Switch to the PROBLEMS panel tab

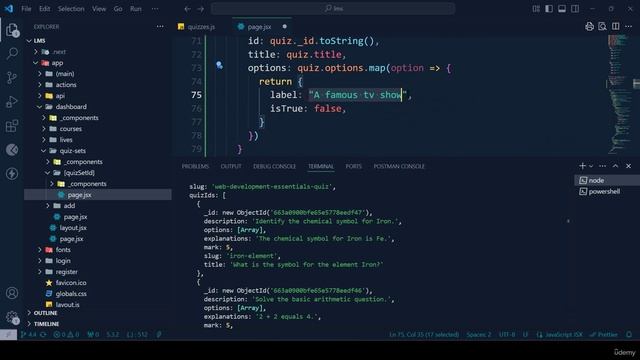click(x=195, y=166)
